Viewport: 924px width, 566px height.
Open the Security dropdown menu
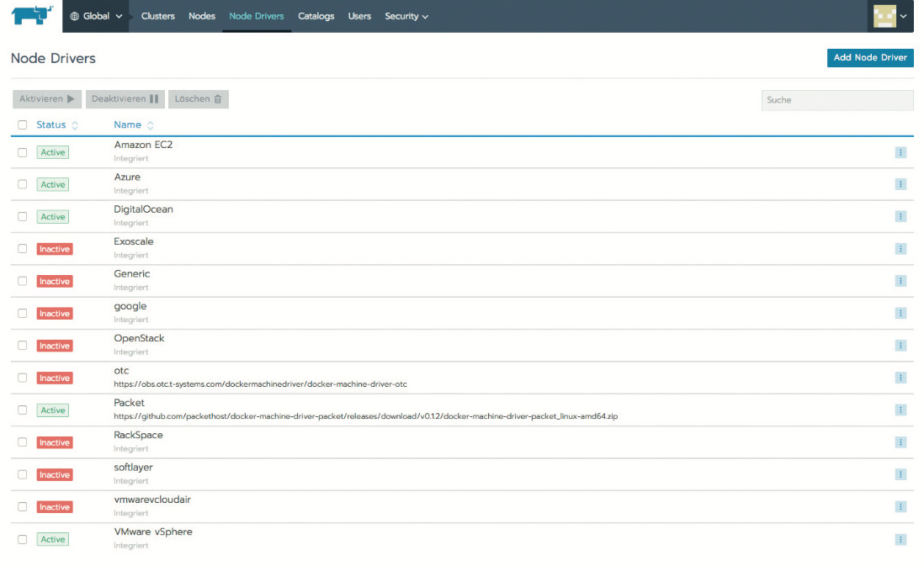tap(406, 16)
